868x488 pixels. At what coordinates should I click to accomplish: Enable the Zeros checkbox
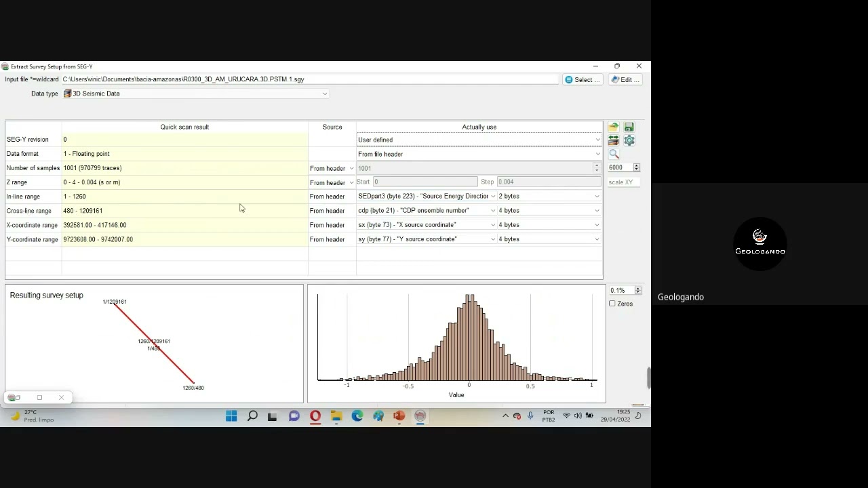click(612, 304)
